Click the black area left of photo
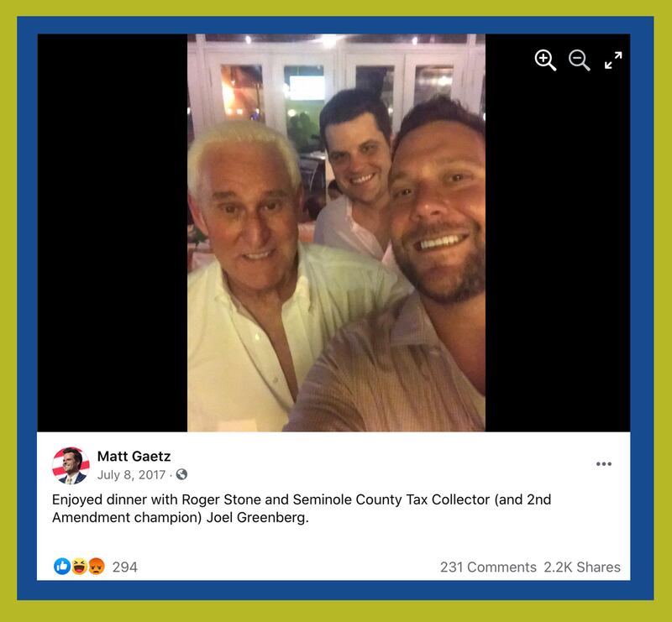The width and height of the screenshot is (672, 622). point(113,233)
